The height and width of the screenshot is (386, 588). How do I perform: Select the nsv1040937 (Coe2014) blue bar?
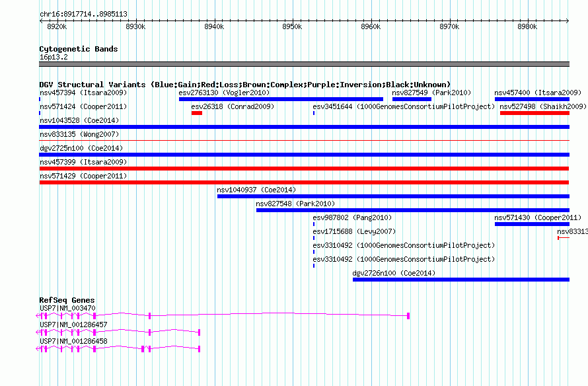(393, 196)
